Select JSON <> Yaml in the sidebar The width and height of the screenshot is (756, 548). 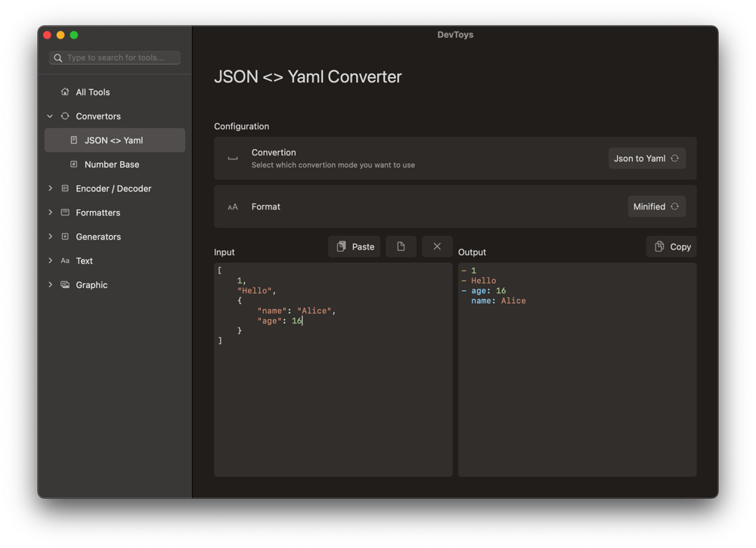(114, 141)
